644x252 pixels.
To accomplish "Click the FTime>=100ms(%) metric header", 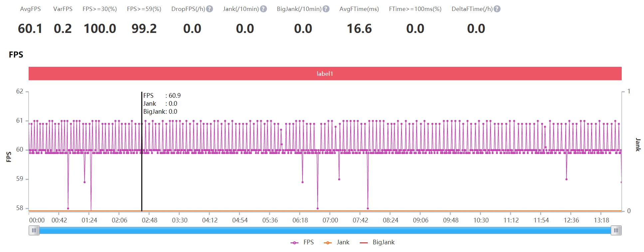I will pyautogui.click(x=415, y=9).
